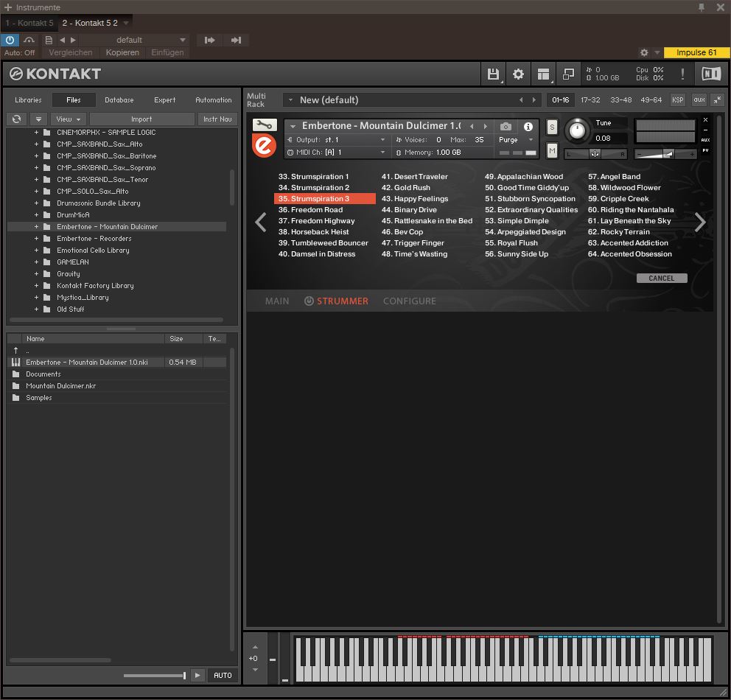Select the 1 - Kontakt 5 instance tab
The image size is (731, 700).
coord(29,23)
